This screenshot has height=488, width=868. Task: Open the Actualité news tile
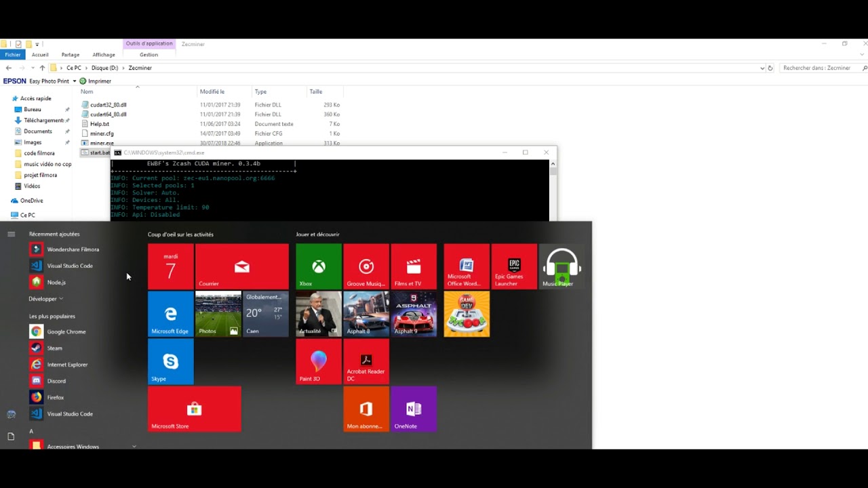(319, 314)
